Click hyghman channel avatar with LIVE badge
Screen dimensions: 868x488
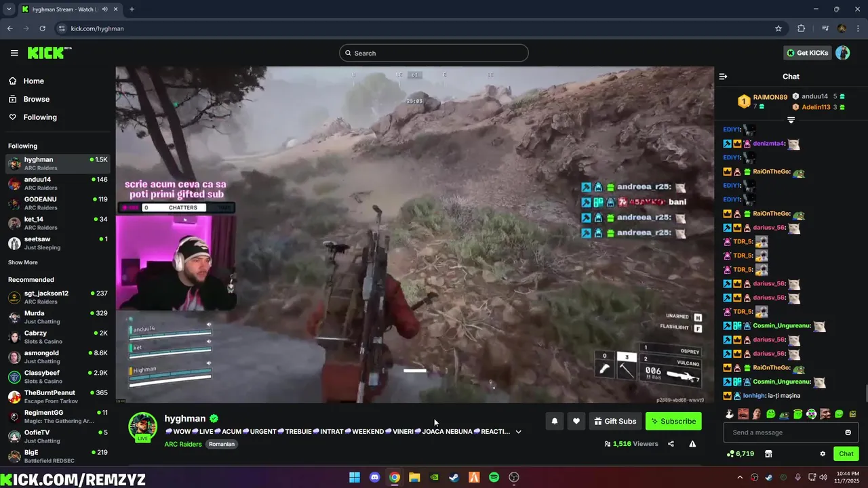point(142,427)
